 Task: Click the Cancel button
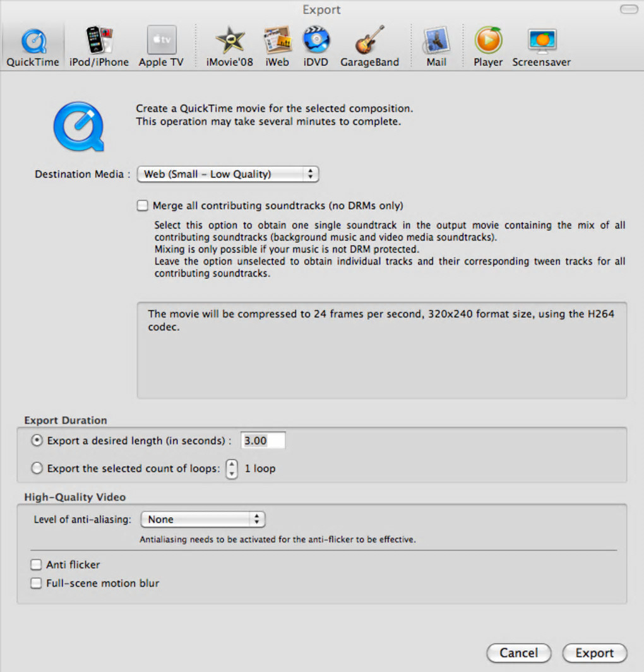[x=518, y=652]
